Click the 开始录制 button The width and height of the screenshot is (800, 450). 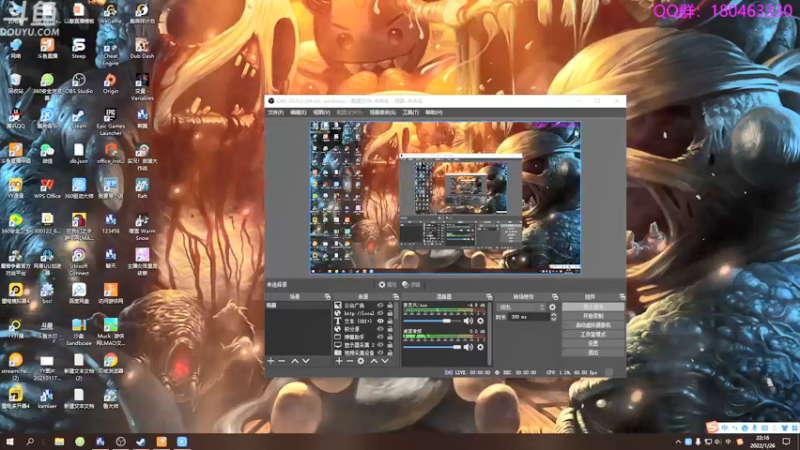pyautogui.click(x=593, y=316)
